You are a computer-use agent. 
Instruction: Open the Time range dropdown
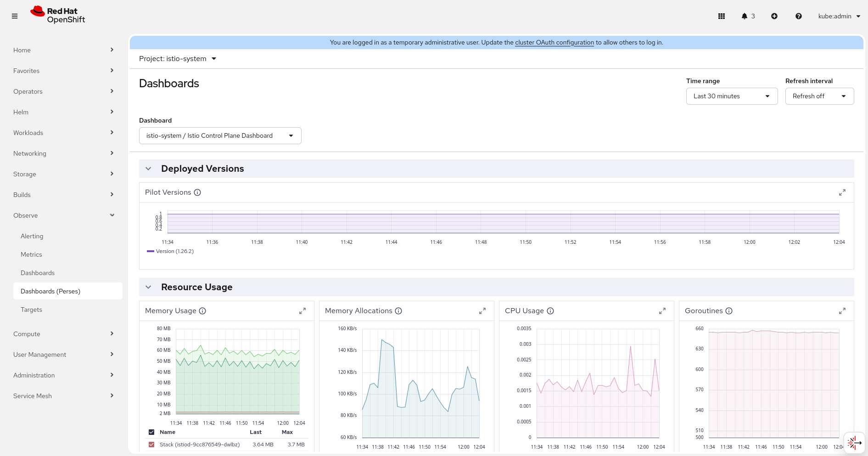(732, 96)
